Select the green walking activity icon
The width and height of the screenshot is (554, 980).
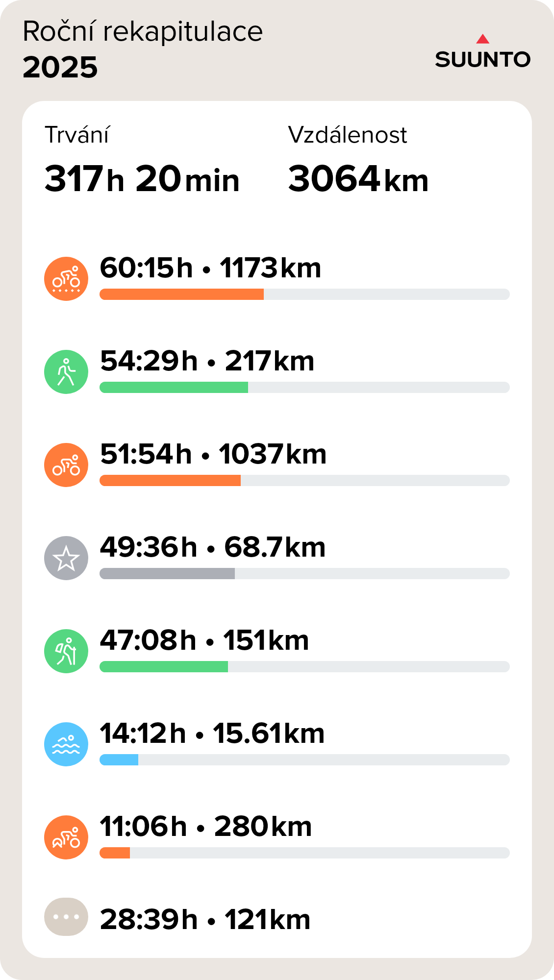point(66,371)
